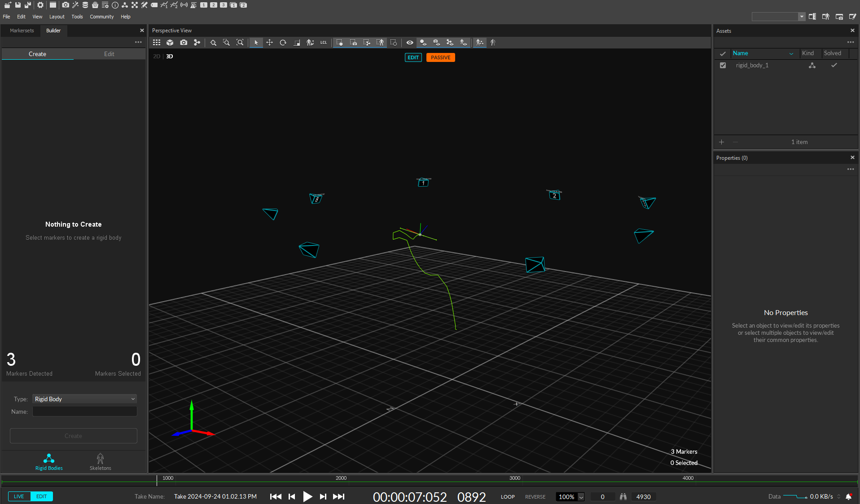Open the Layout menu
The image size is (860, 504).
pos(57,17)
